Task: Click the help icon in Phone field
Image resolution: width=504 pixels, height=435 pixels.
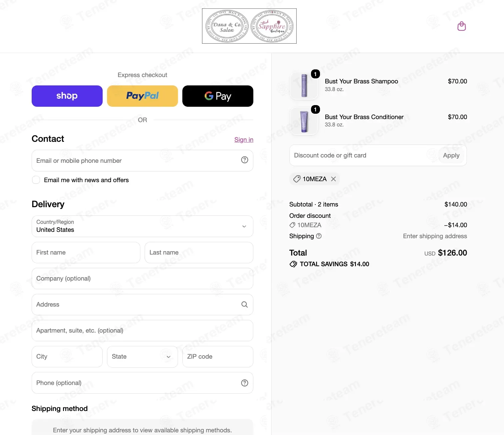Action: point(244,383)
